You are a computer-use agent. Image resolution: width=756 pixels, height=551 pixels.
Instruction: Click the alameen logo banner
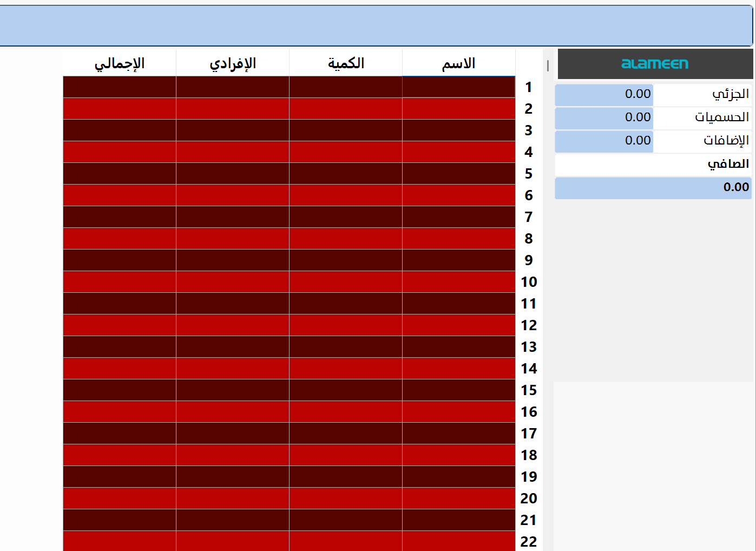[655, 63]
